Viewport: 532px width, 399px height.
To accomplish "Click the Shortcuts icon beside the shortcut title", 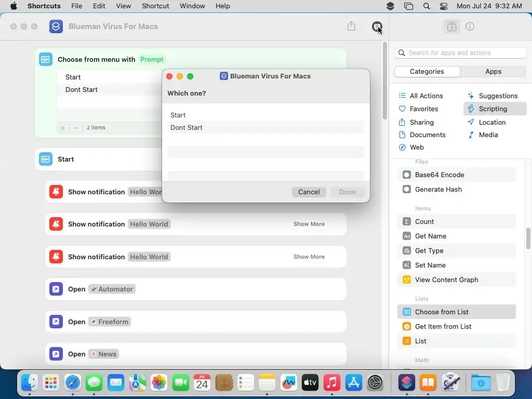I will pyautogui.click(x=56, y=26).
